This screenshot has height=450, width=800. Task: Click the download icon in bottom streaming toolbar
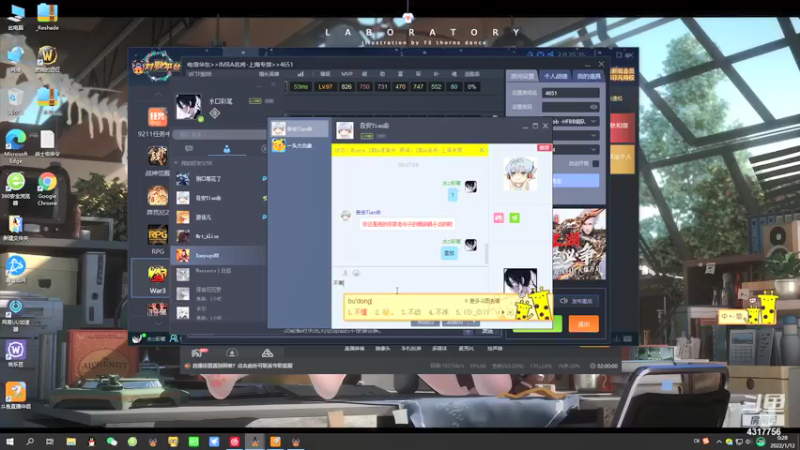click(232, 353)
